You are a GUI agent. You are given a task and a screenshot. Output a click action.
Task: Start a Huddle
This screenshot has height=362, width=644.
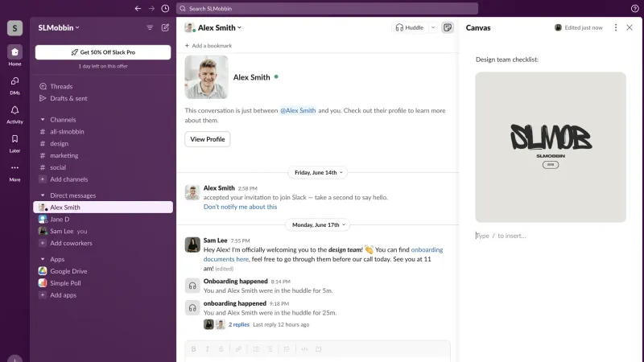click(410, 27)
